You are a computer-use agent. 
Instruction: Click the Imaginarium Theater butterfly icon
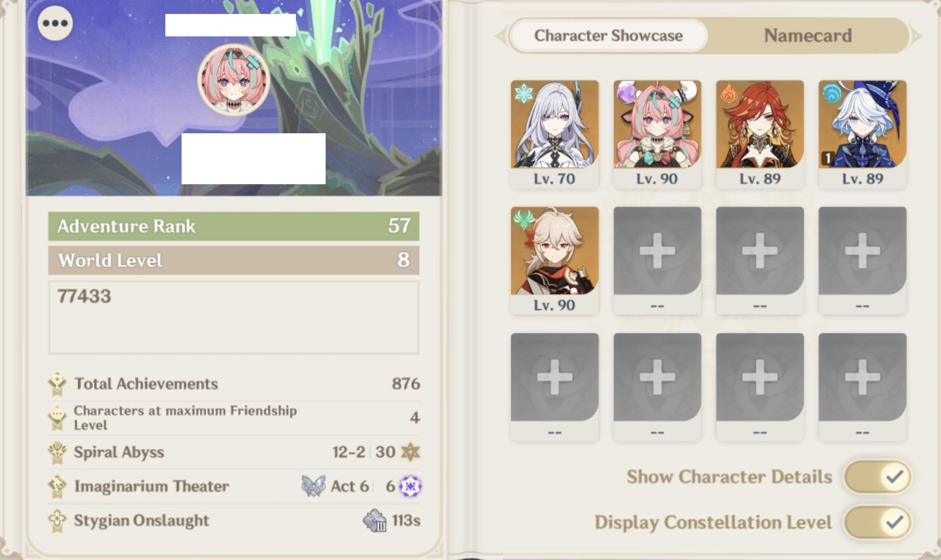(x=313, y=486)
